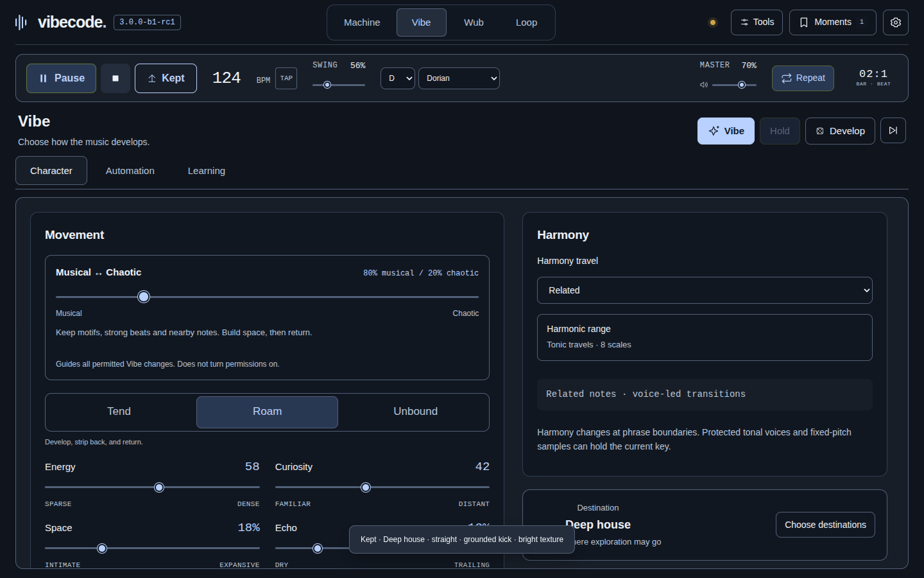Click the Choose destinations button
The image size is (924, 578).
pyautogui.click(x=825, y=525)
